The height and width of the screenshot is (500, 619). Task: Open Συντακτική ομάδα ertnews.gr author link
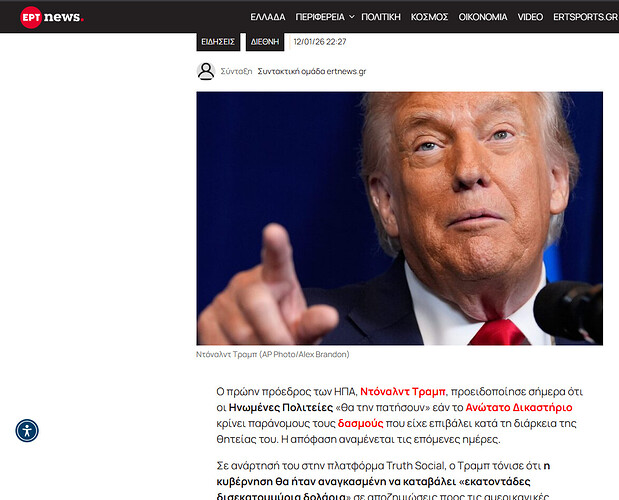tap(312, 71)
